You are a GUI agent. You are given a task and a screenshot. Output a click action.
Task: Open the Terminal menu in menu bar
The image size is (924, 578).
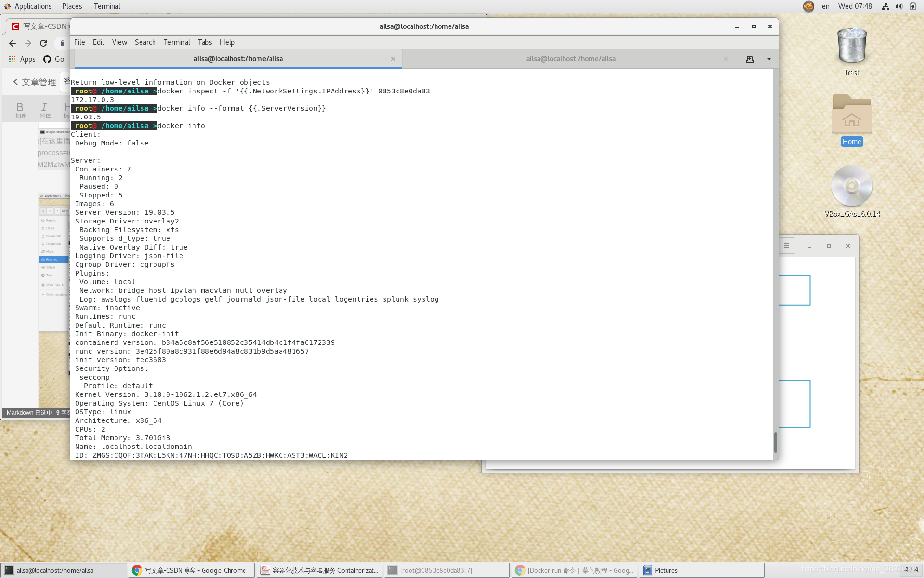(177, 42)
